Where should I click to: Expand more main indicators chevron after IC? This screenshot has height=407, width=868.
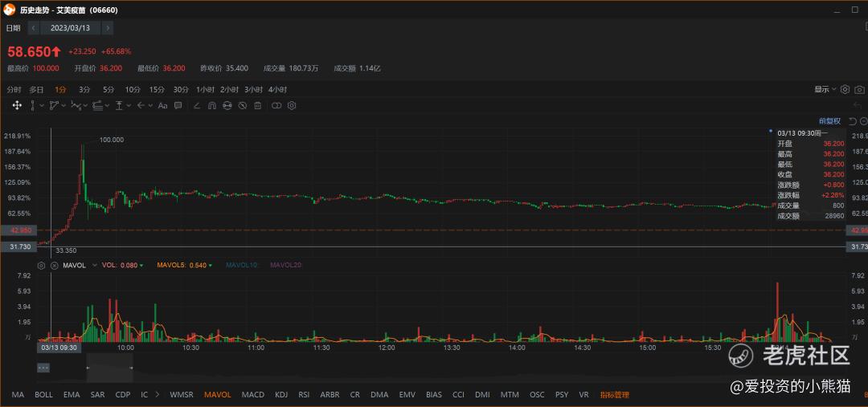click(x=158, y=395)
